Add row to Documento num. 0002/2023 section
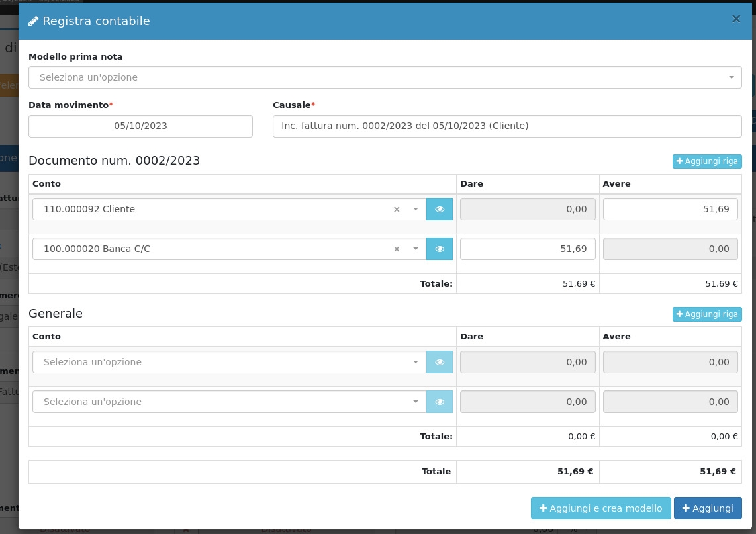This screenshot has width=756, height=534. 706,161
